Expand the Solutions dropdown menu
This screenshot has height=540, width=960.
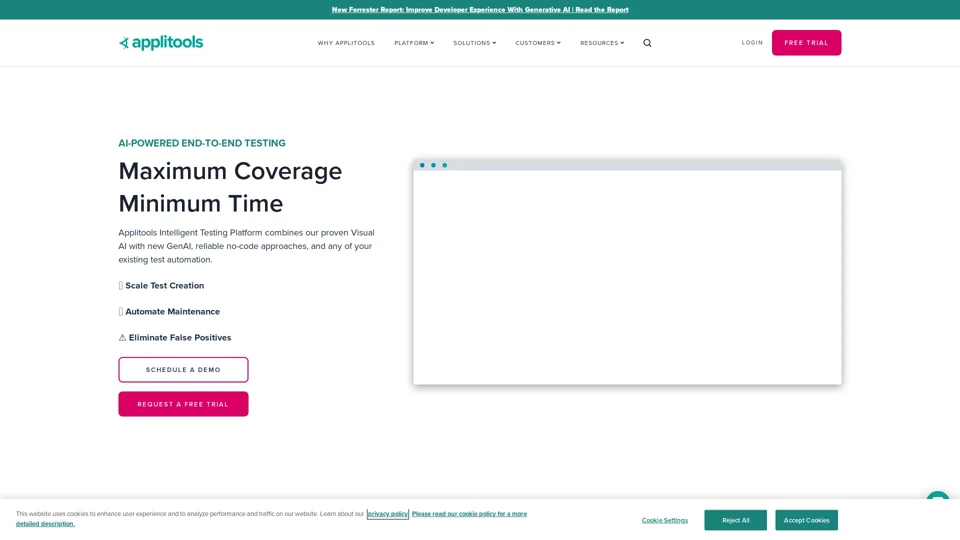(x=474, y=43)
